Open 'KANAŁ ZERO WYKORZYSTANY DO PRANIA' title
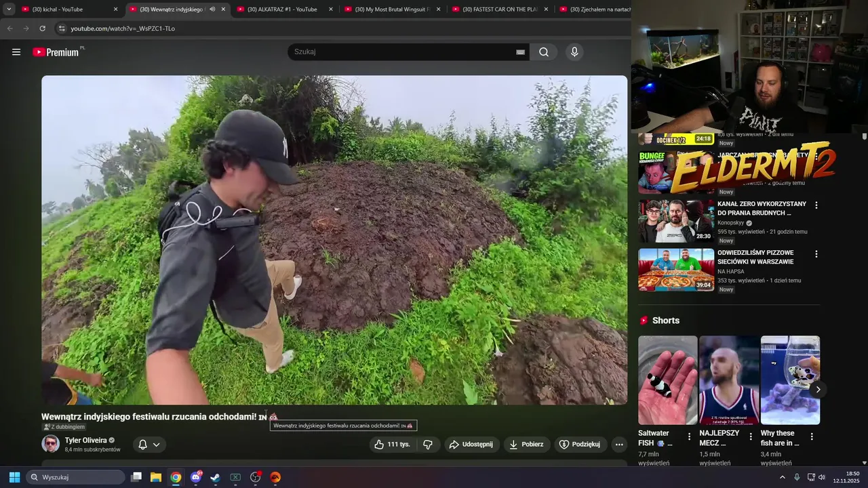The image size is (868, 488). click(x=762, y=208)
